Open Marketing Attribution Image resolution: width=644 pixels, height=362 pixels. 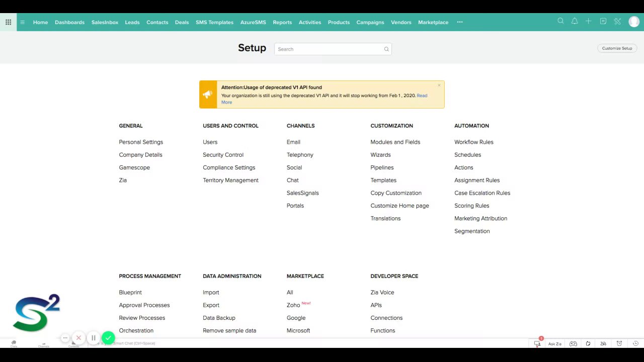click(x=481, y=219)
